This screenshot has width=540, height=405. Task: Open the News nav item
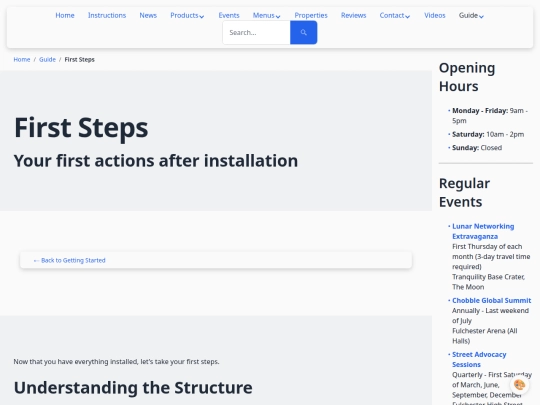click(148, 15)
